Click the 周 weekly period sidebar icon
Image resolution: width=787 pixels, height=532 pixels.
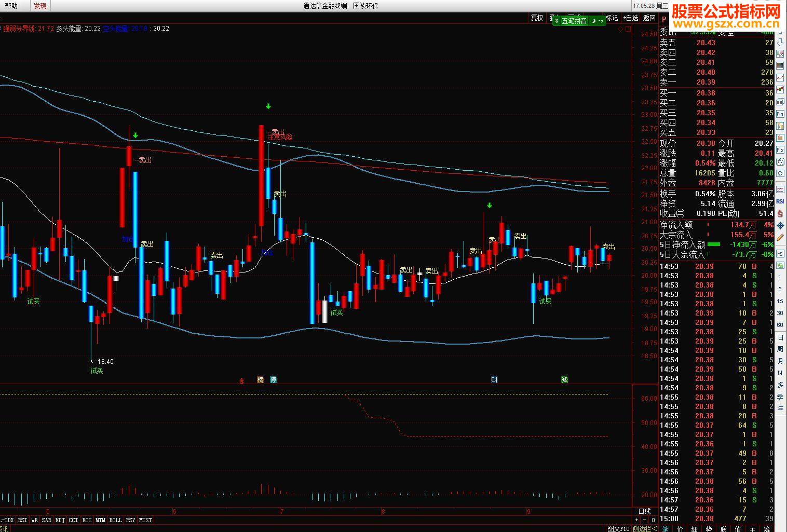coord(780,349)
